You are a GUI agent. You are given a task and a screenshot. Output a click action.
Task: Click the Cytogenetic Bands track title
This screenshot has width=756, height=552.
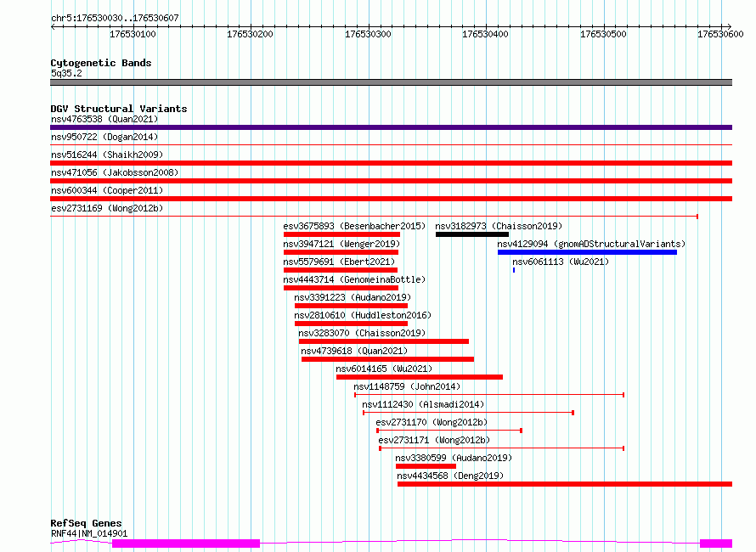click(x=101, y=63)
